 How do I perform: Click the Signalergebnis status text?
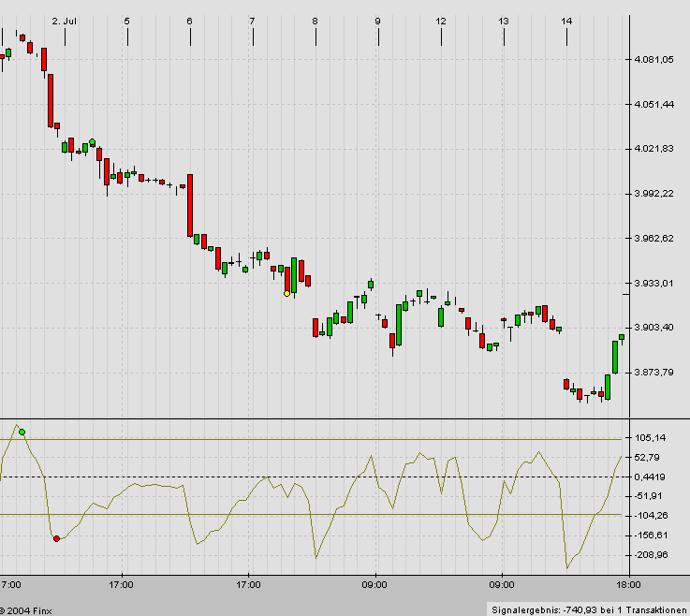point(588,609)
